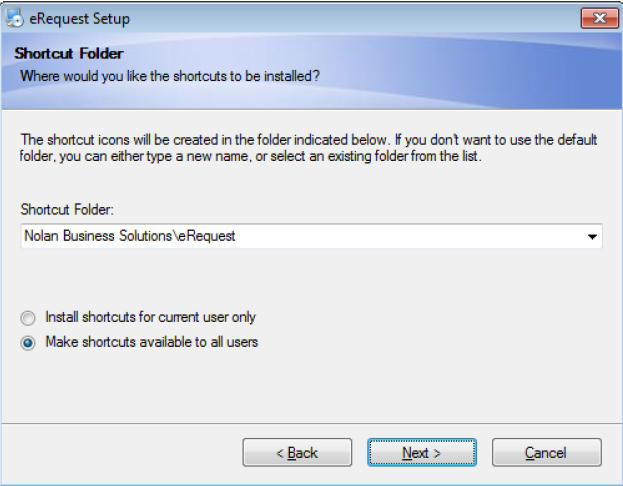Go back with the Back button
The image size is (623, 486).
coord(297,453)
